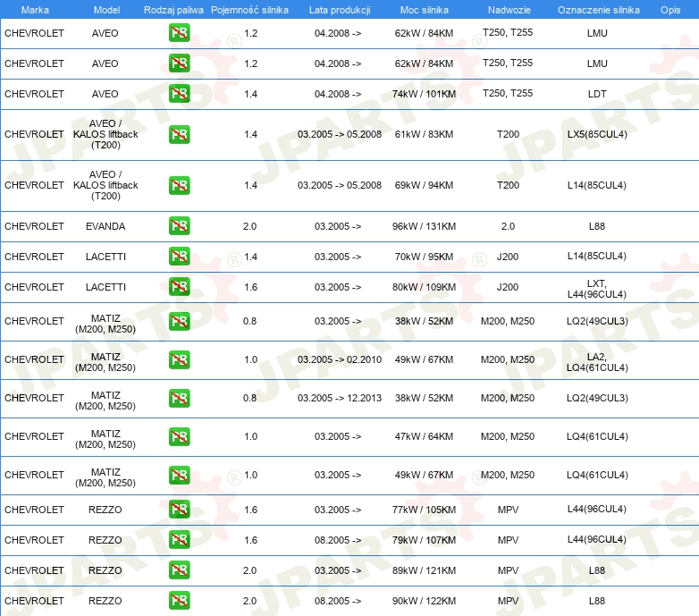
Task: Select the LX5(85CUL4) engine code cell
Action: [x=597, y=134]
